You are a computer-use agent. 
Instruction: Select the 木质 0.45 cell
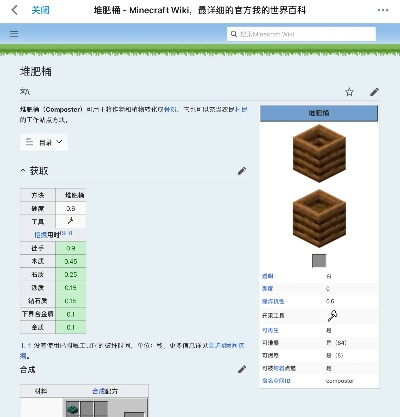point(71,261)
